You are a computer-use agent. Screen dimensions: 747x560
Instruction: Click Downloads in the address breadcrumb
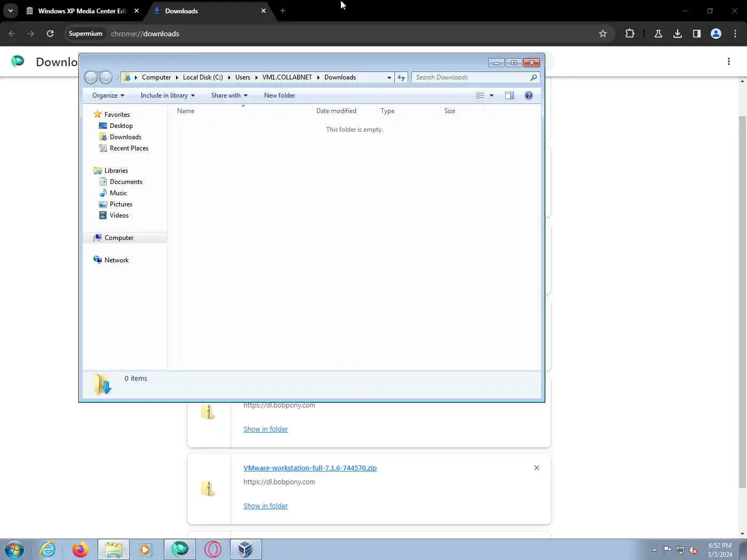point(340,77)
